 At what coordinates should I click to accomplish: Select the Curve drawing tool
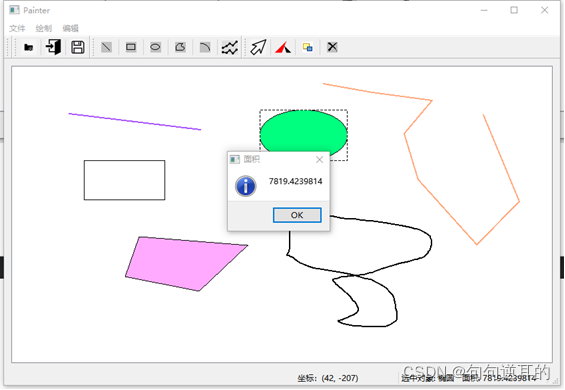tap(205, 47)
